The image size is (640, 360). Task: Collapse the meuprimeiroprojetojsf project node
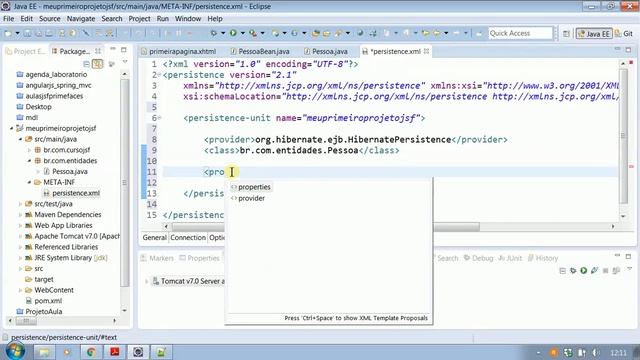pyautogui.click(x=11, y=128)
